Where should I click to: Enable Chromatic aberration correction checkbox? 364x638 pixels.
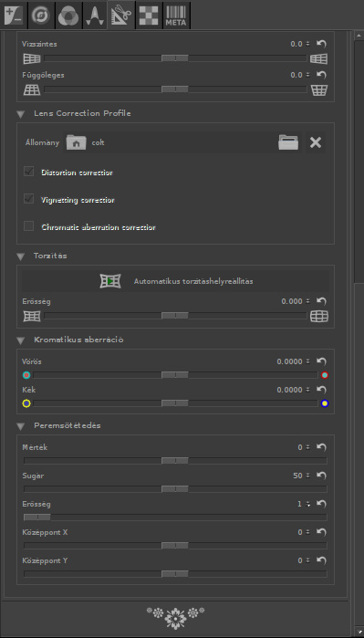28,226
